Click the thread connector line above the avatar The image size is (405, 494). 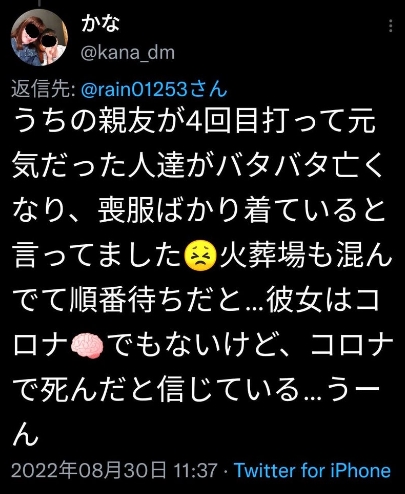click(x=39, y=3)
